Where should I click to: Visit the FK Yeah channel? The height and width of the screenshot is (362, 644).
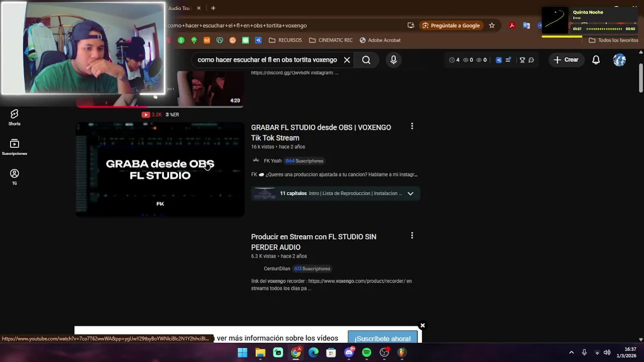(272, 161)
